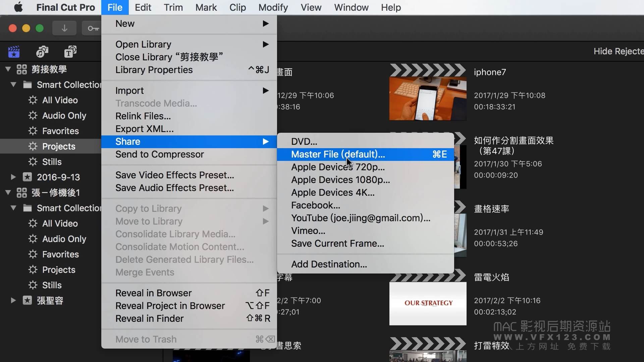The width and height of the screenshot is (644, 362).
Task: Expand the 2016-9-13 event triangle
Action: [13, 177]
